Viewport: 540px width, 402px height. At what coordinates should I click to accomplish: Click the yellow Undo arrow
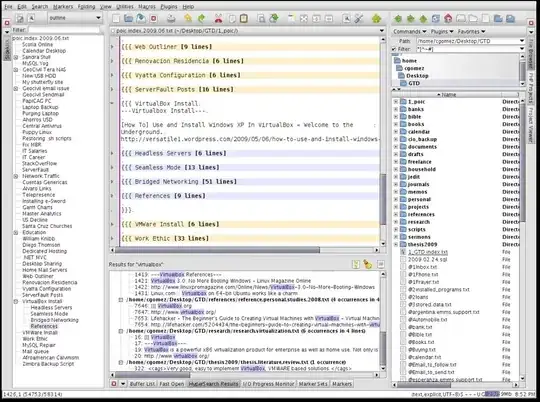click(x=188, y=18)
